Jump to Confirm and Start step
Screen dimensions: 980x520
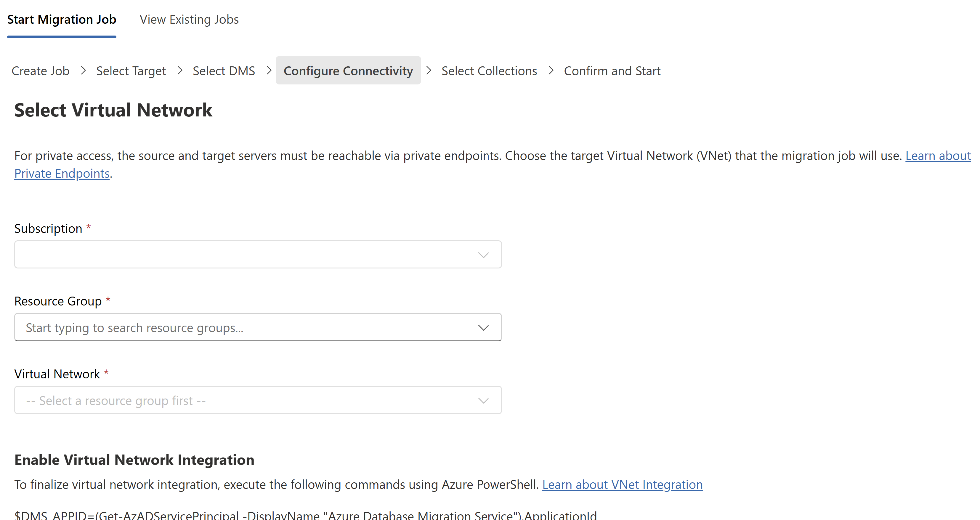[x=612, y=71]
